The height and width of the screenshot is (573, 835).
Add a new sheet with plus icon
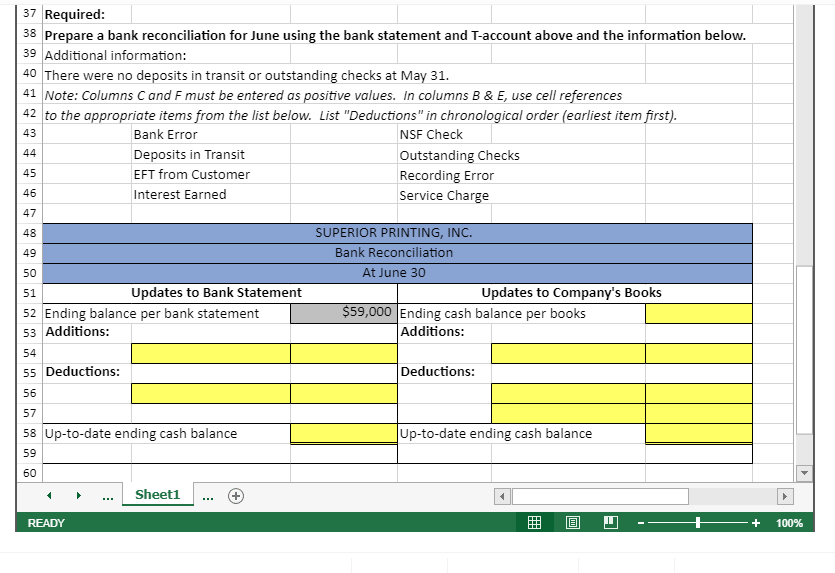[236, 496]
